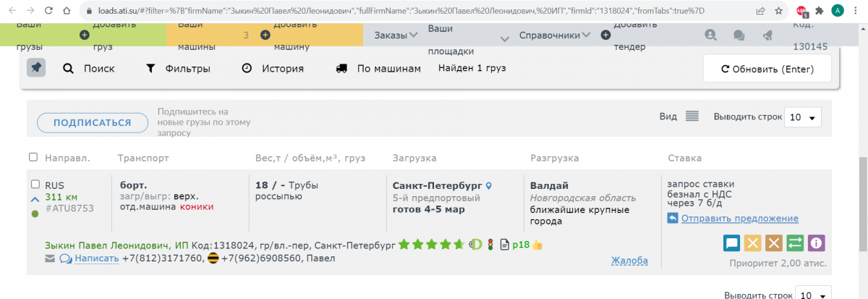Toggle the select-all checkbox in header

click(33, 157)
